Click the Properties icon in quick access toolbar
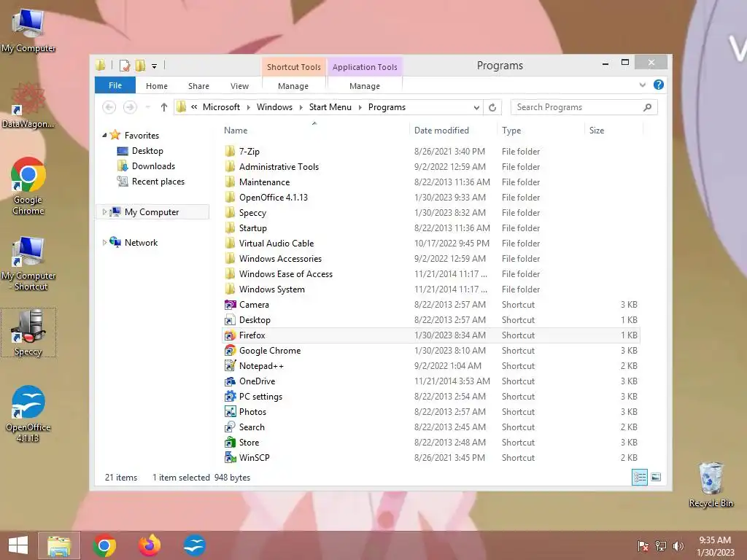Viewport: 747px width, 560px height. click(x=125, y=66)
